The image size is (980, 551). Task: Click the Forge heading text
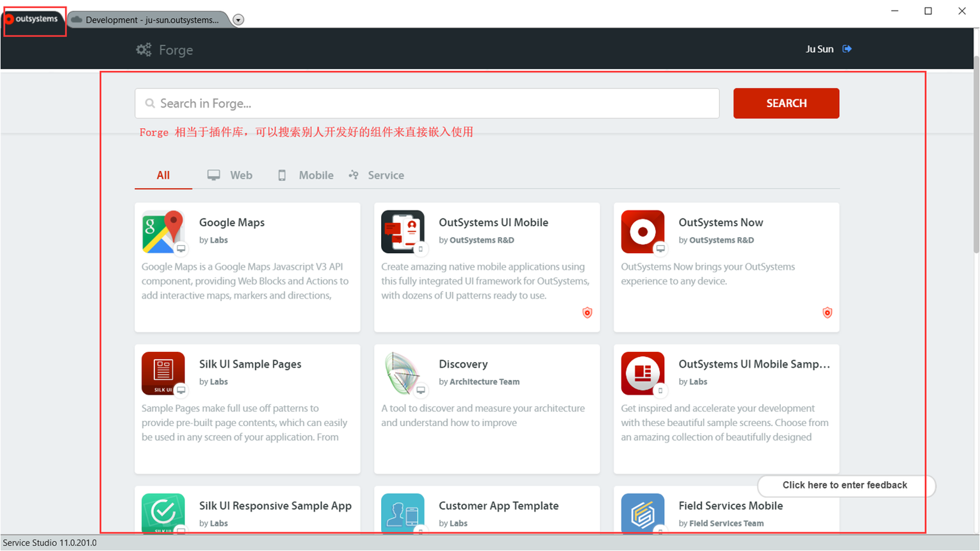176,50
